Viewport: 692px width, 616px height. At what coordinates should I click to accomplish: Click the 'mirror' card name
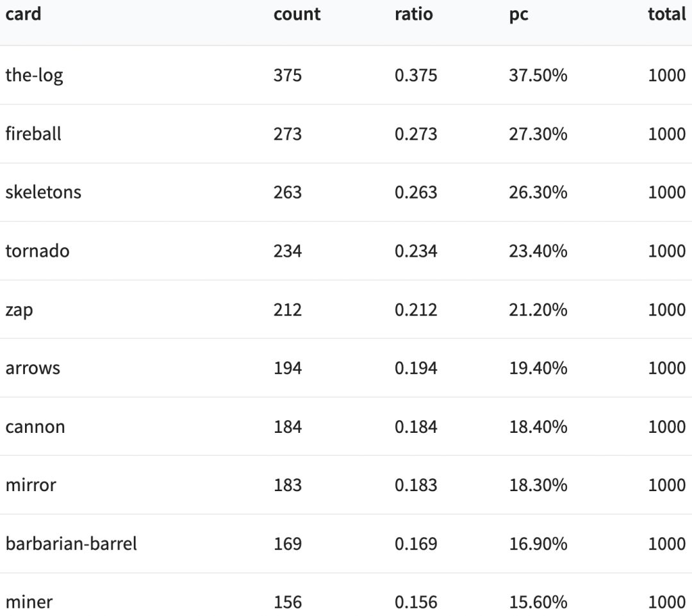coord(31,485)
